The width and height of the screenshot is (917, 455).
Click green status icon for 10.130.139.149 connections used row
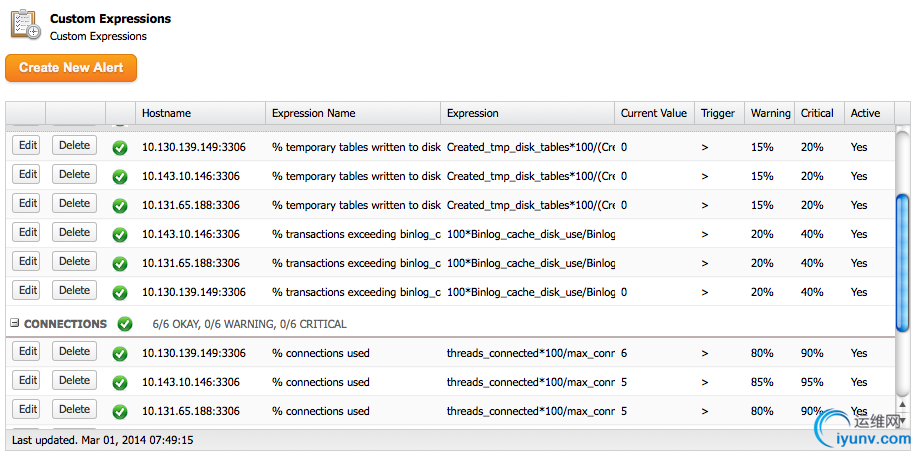[120, 353]
